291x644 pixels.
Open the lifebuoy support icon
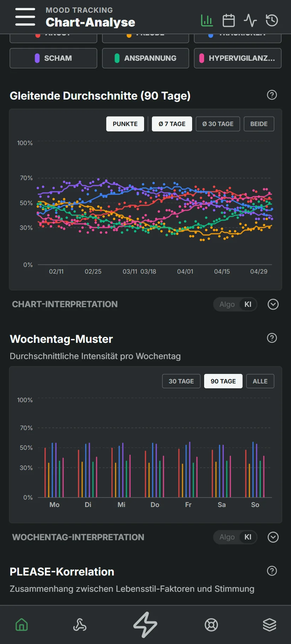click(x=211, y=625)
